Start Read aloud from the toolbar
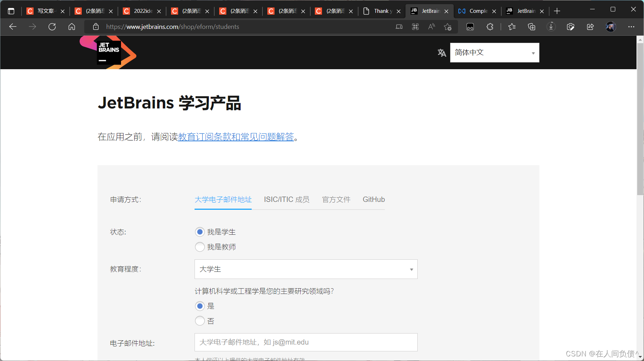Viewport: 644px width, 361px height. click(x=431, y=27)
